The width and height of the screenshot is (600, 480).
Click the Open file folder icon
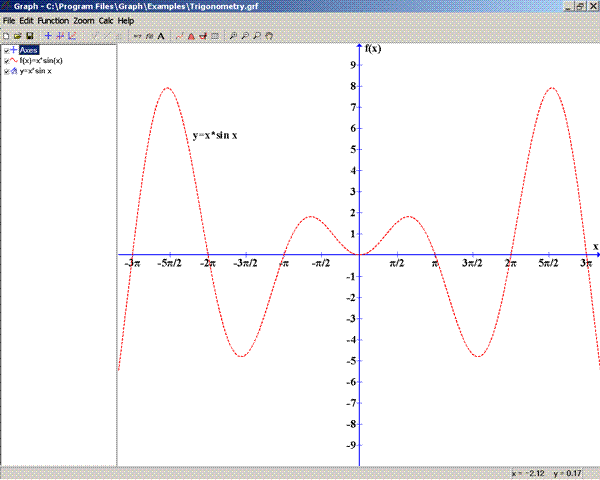point(18,35)
